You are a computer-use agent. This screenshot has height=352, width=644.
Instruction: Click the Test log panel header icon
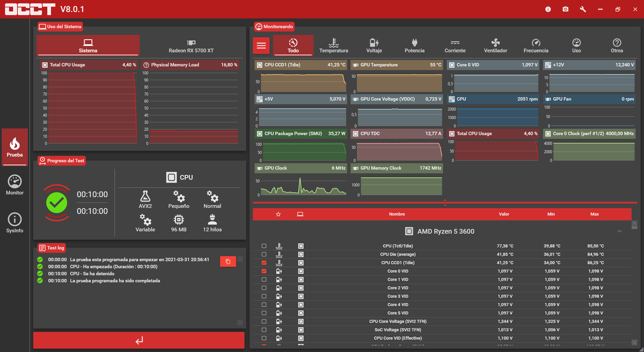42,248
